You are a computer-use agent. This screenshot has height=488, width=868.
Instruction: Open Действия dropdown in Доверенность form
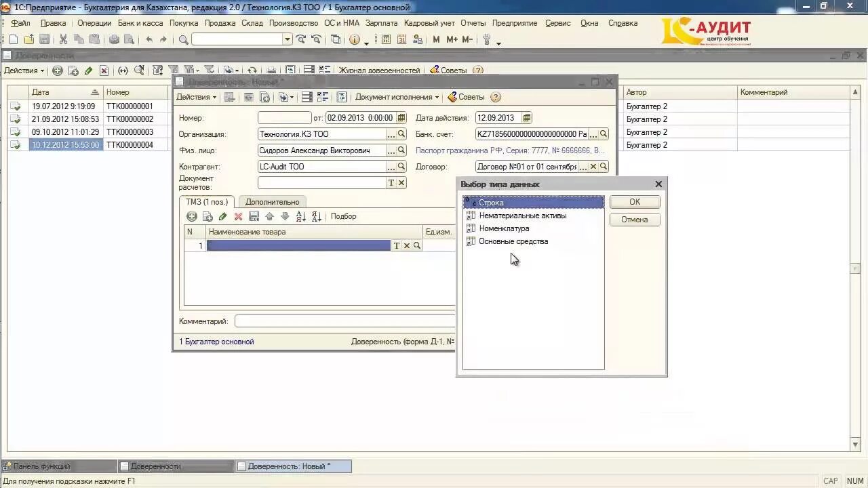point(196,97)
